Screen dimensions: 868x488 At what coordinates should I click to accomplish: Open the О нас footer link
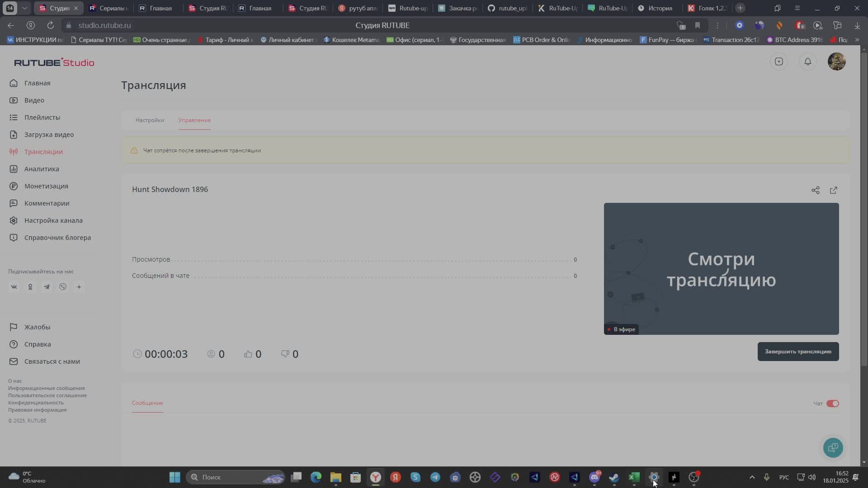click(x=15, y=381)
